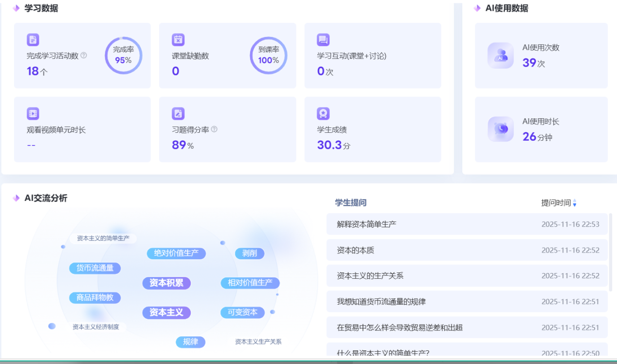Viewport: 617px width, 364px height.
Task: Click the 绝对价值生产 keyword tag
Action: coord(176,253)
